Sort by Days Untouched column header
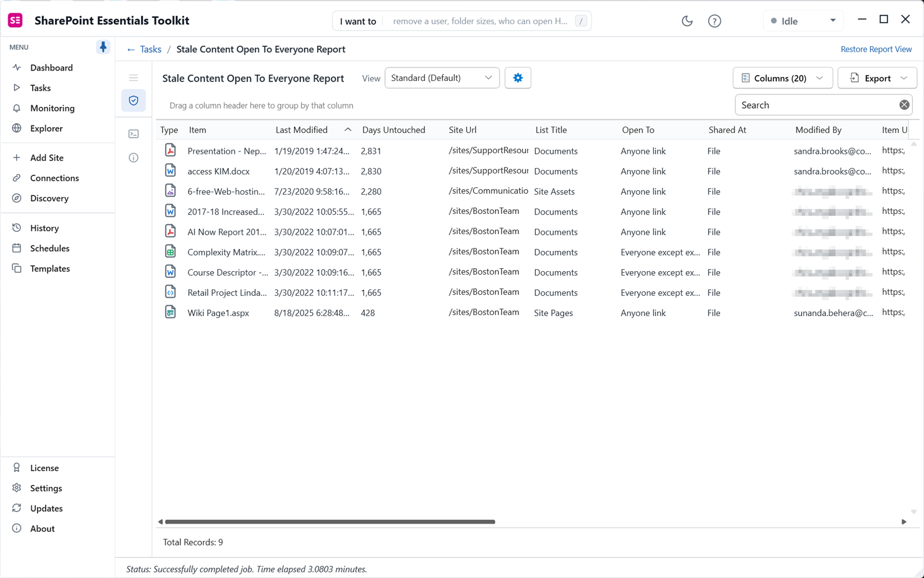 coord(394,130)
